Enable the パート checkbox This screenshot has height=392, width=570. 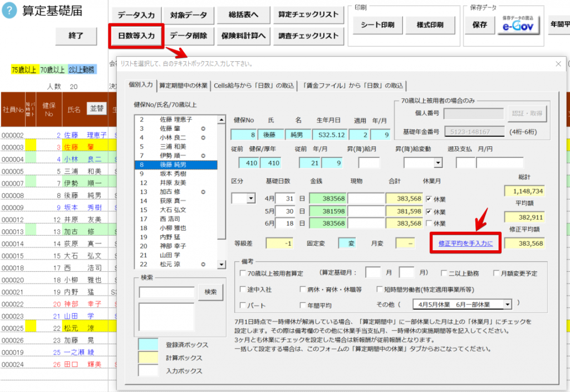[243, 305]
